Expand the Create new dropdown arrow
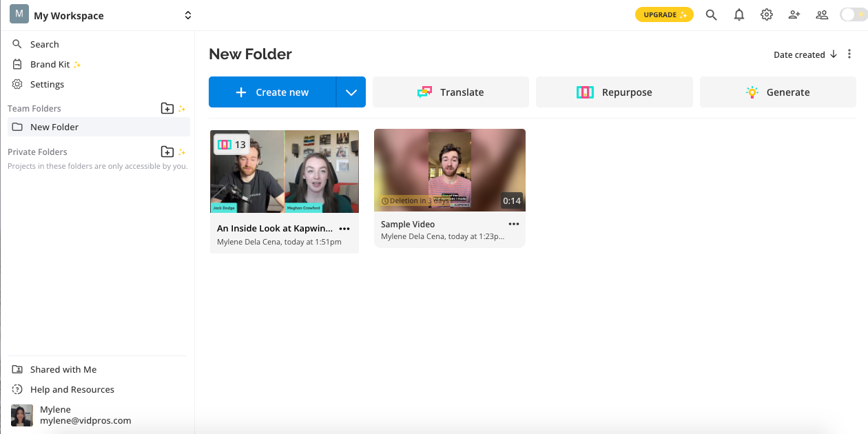Screen dimensions: 868x434 tap(351, 92)
